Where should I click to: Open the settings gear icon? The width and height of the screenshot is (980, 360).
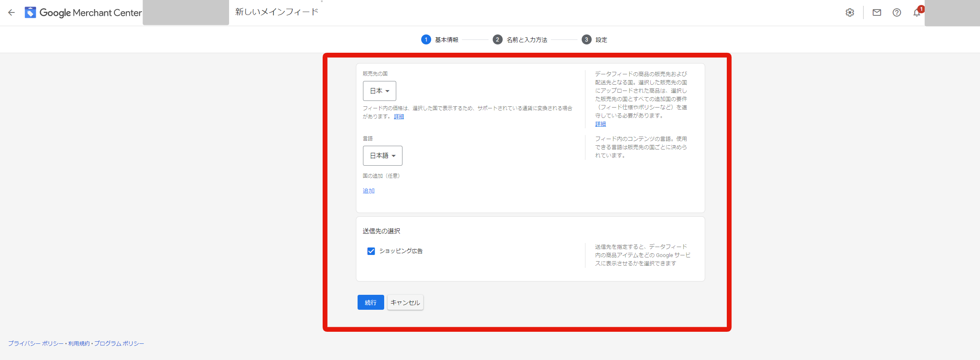click(x=850, y=12)
